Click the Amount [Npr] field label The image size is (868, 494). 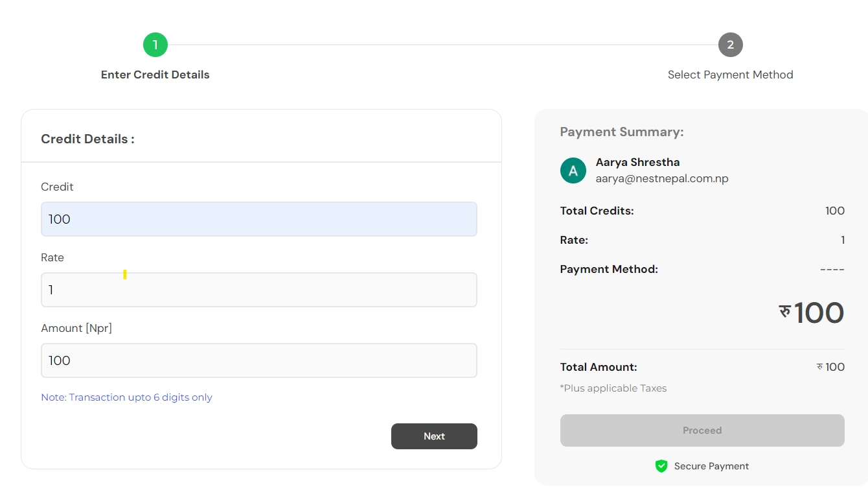click(76, 328)
